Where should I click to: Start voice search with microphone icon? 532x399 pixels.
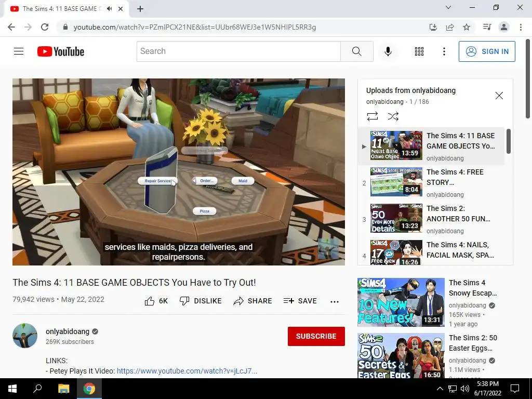point(388,51)
